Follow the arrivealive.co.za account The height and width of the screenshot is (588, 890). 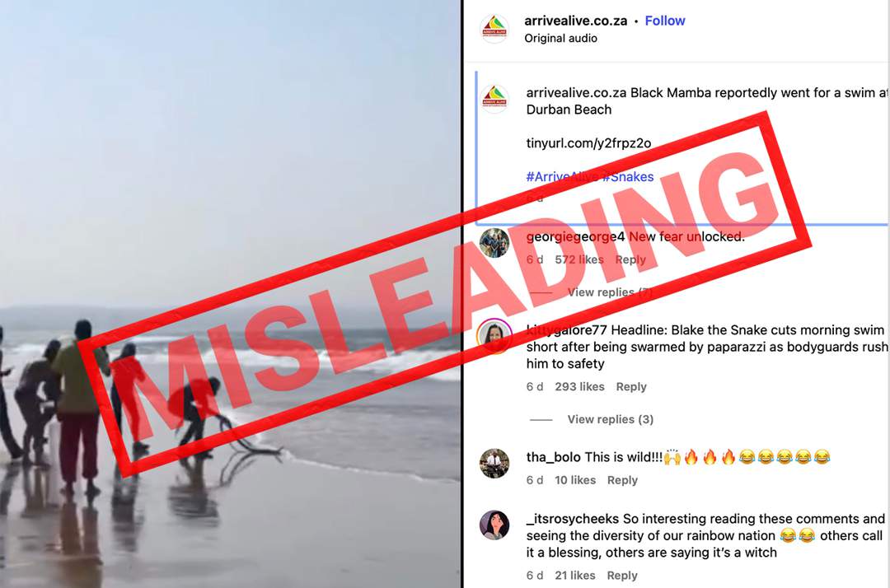tap(665, 21)
